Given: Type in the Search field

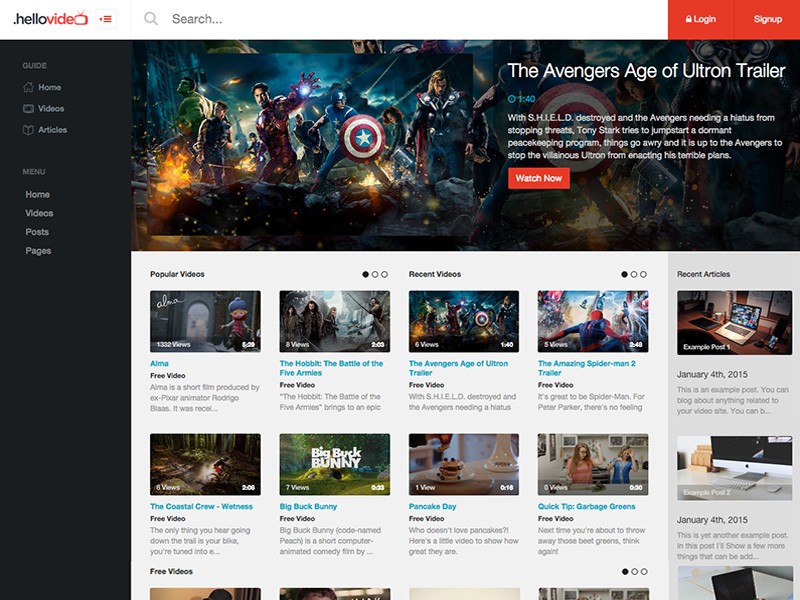Looking at the screenshot, I should 400,19.
